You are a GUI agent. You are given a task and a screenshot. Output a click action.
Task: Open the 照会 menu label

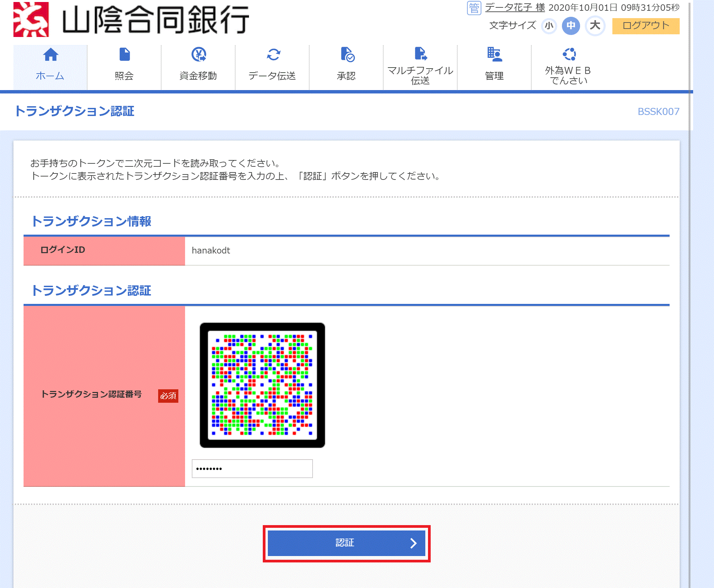point(124,76)
